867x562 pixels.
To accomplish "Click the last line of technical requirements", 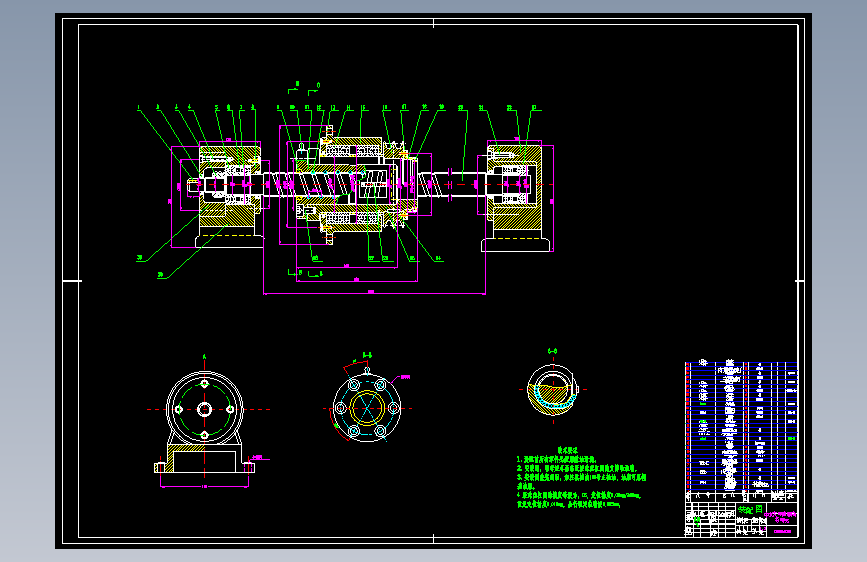I will [568, 504].
